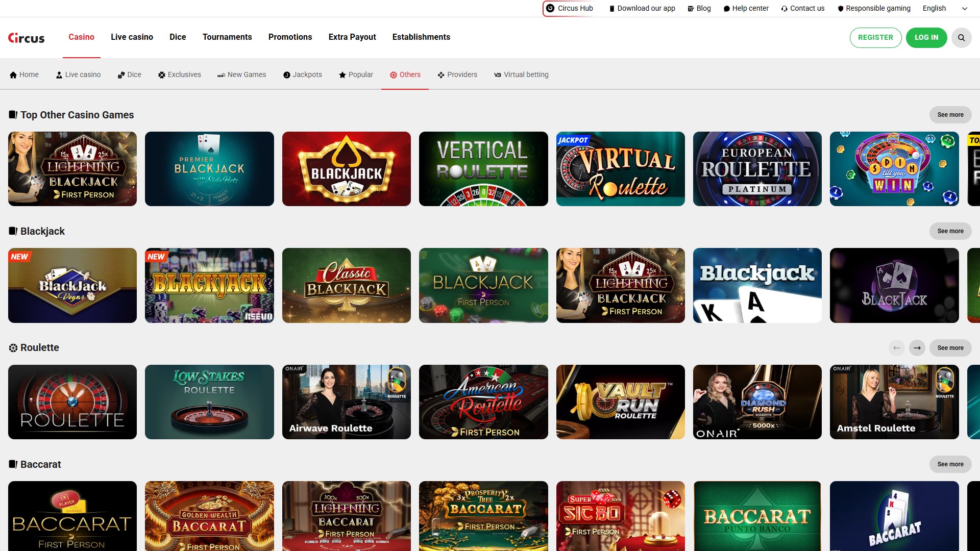Screen dimensions: 980x551
Task: Click the Jackpots coin icon
Action: [287, 75]
